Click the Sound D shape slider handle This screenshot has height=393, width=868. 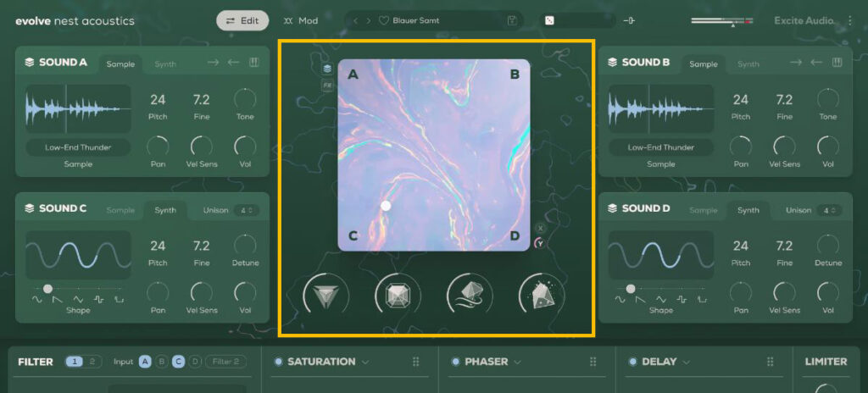point(631,288)
